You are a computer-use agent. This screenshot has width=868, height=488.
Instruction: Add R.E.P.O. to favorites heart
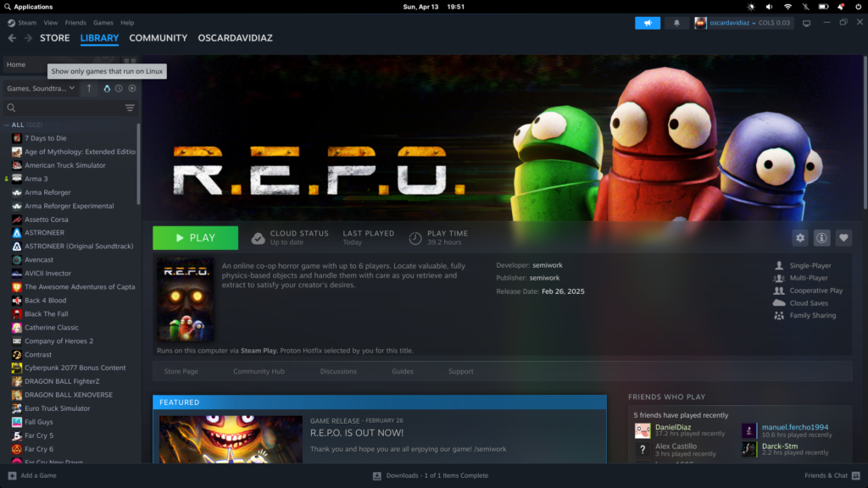pyautogui.click(x=843, y=238)
